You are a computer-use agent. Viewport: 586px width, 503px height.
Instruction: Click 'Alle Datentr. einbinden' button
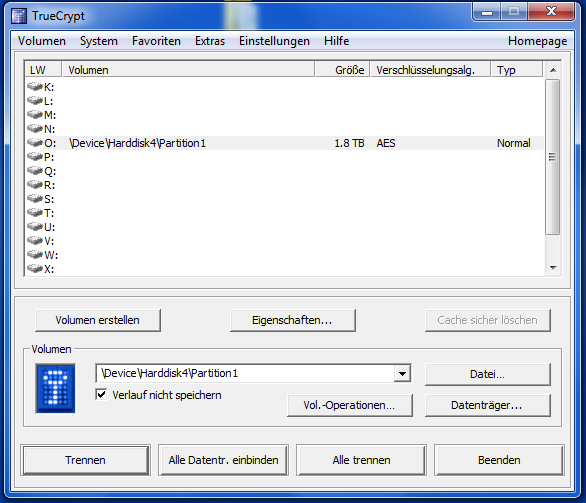point(223,460)
